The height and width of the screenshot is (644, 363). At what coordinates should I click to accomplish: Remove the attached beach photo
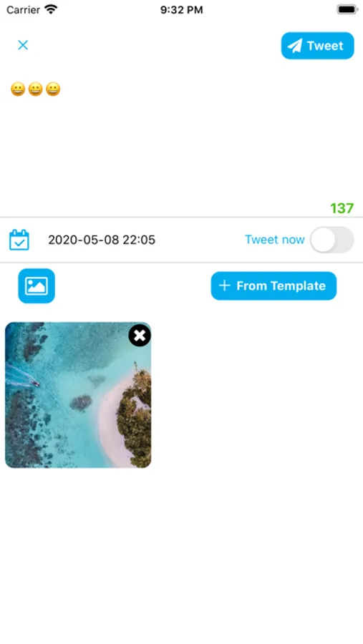140,335
